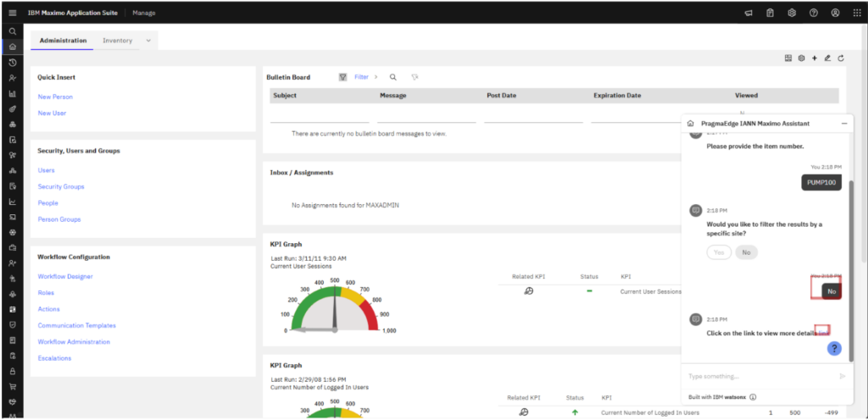Open the line graph icon in left rail
Screen dimensions: 868x420
[12, 202]
